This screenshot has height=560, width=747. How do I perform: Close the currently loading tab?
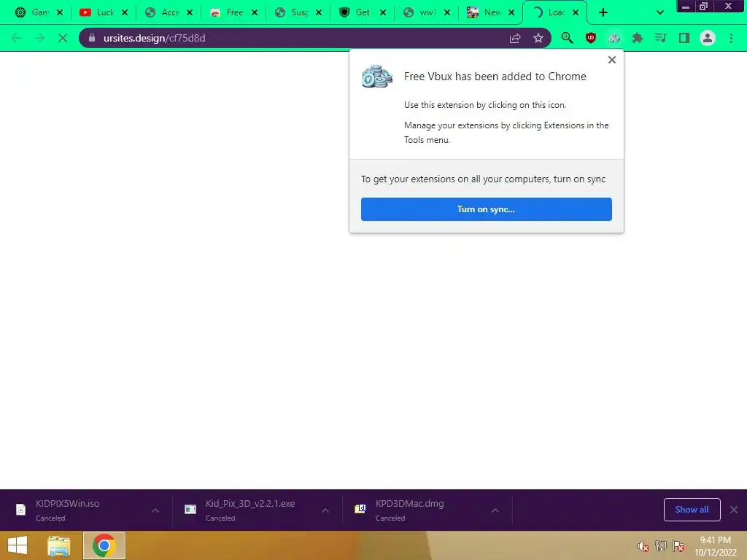click(x=576, y=12)
